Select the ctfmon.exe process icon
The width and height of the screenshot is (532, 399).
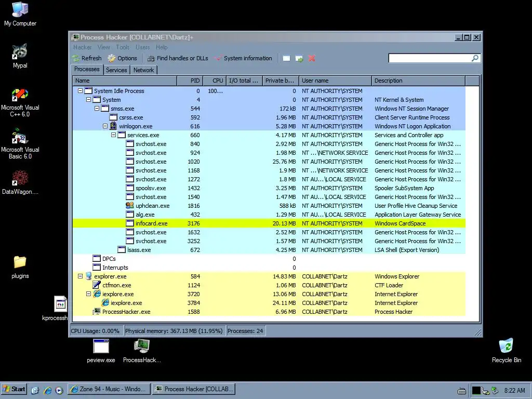tap(97, 285)
